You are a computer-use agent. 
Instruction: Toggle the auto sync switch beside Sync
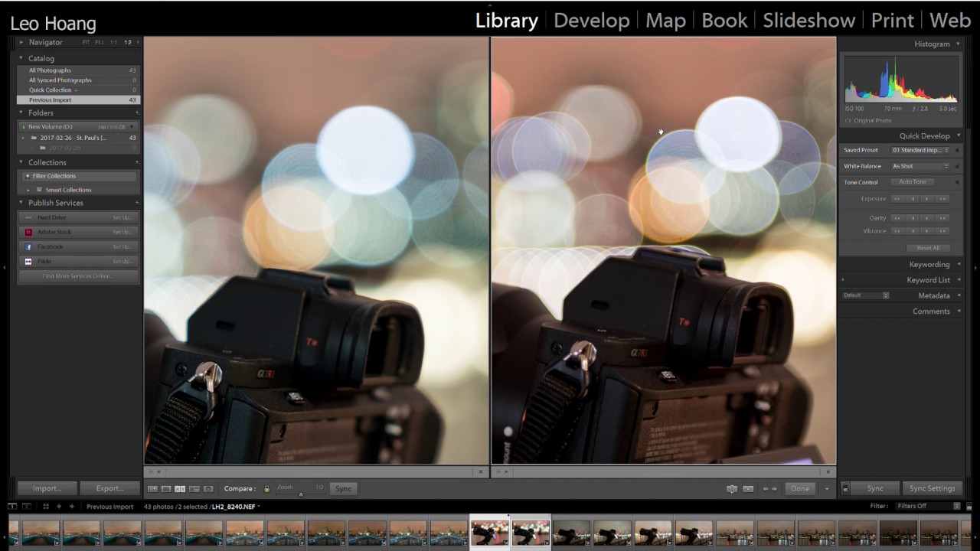tap(845, 488)
